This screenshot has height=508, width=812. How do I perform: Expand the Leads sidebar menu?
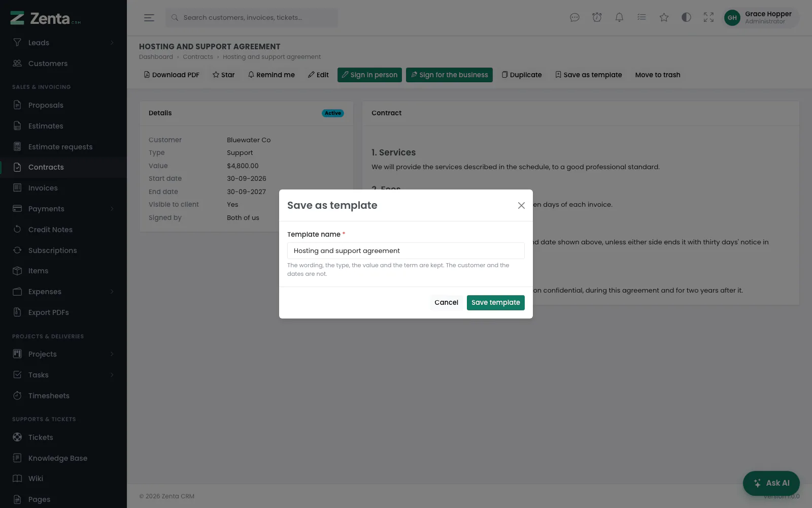[x=63, y=43]
